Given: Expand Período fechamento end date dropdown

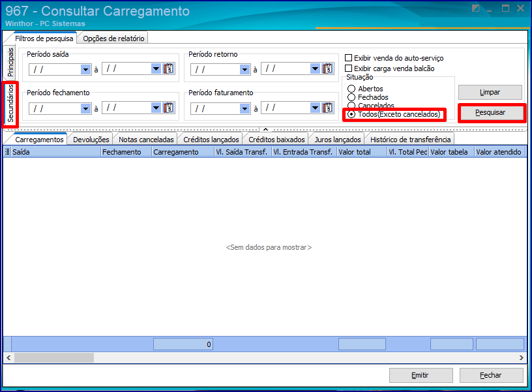Looking at the screenshot, I should (156, 108).
